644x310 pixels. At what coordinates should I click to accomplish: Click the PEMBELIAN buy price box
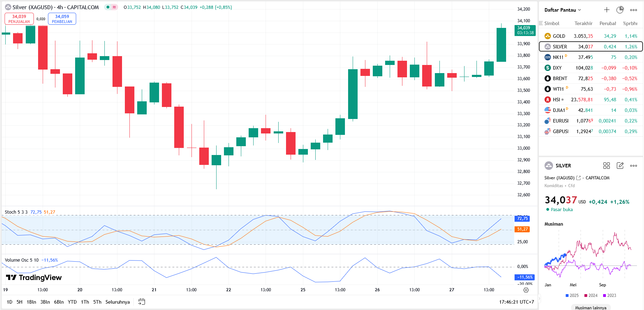click(62, 19)
